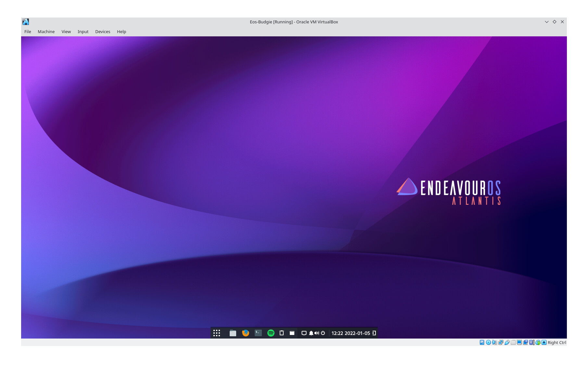
Task: Click the VirtualBox icon in the title bar
Action: (x=26, y=22)
